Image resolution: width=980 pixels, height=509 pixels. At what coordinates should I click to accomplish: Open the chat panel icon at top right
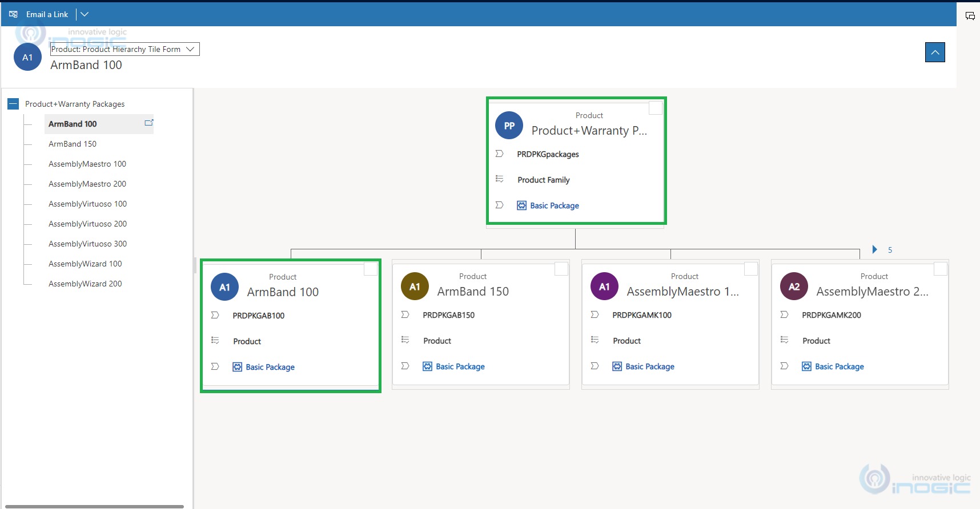[x=970, y=15]
